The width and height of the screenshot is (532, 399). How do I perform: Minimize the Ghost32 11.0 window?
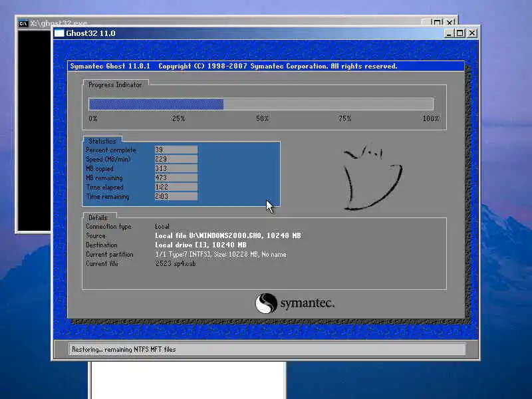[448, 33]
